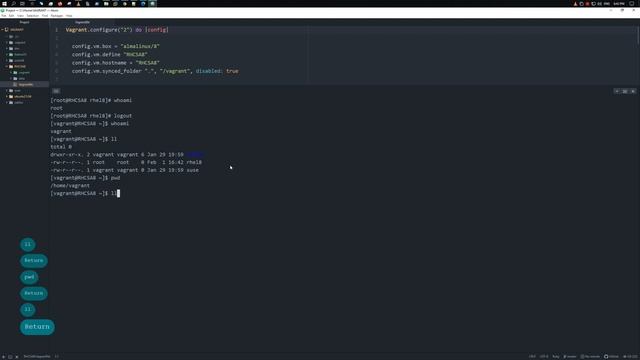Collapse the RHCSA8 folder chevron
The width and height of the screenshot is (640, 360).
[x=7, y=66]
